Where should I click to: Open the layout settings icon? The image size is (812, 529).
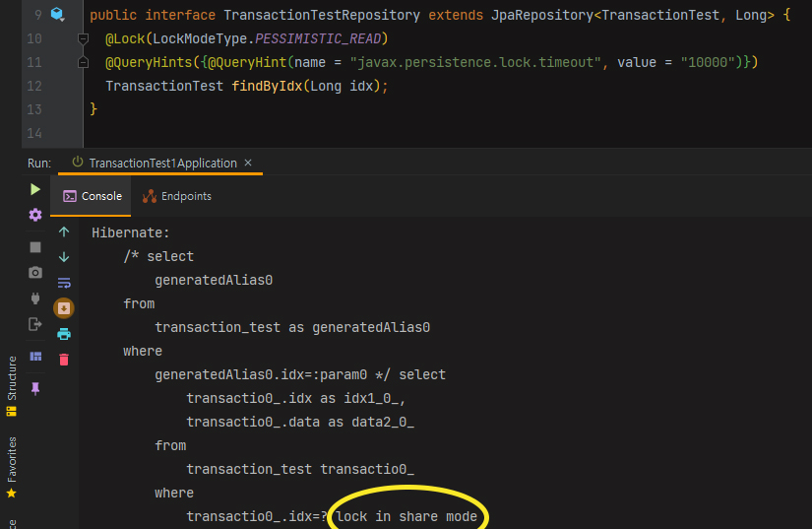coord(35,357)
